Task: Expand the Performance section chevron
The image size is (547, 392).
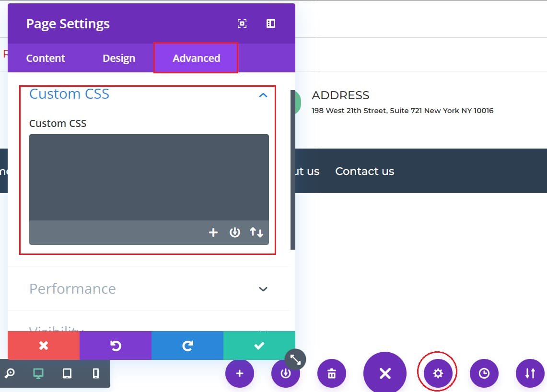Action: [263, 289]
